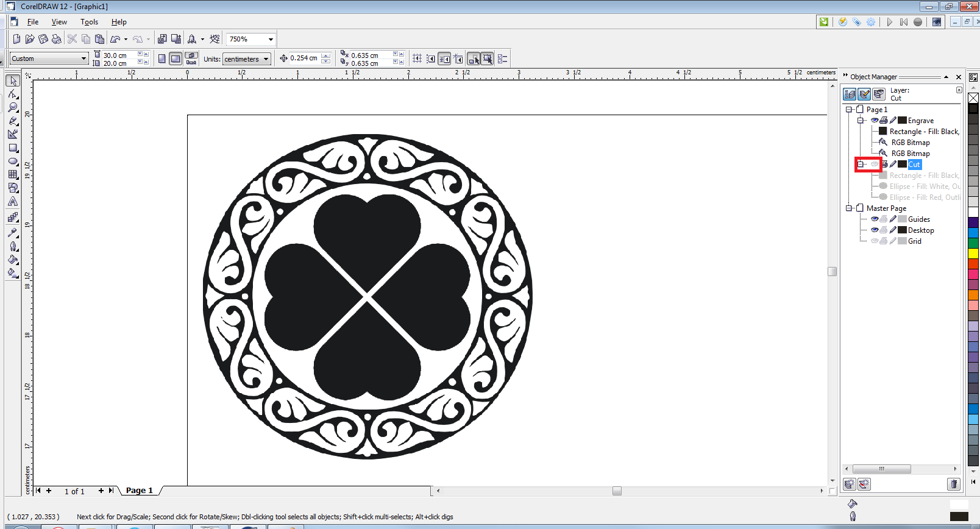Open the undo history dropdown arrow

pos(126,39)
